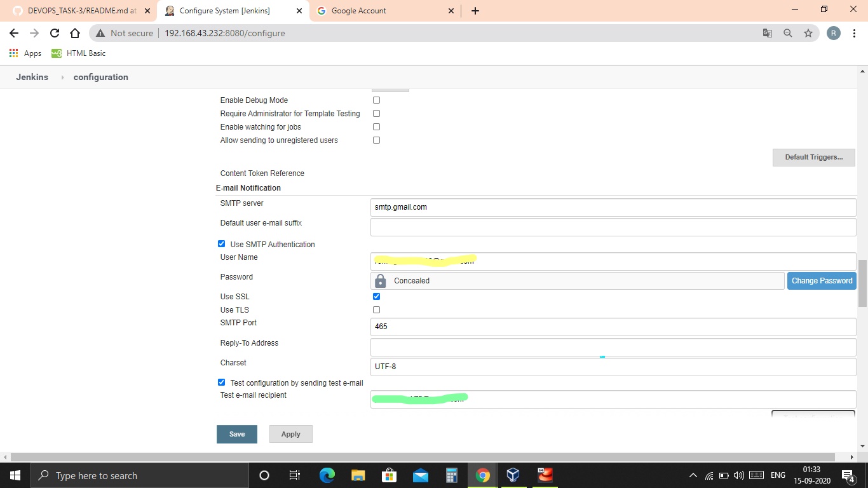The width and height of the screenshot is (868, 488).
Task: Click the SMTP Port field showing 465
Action: 613,327
